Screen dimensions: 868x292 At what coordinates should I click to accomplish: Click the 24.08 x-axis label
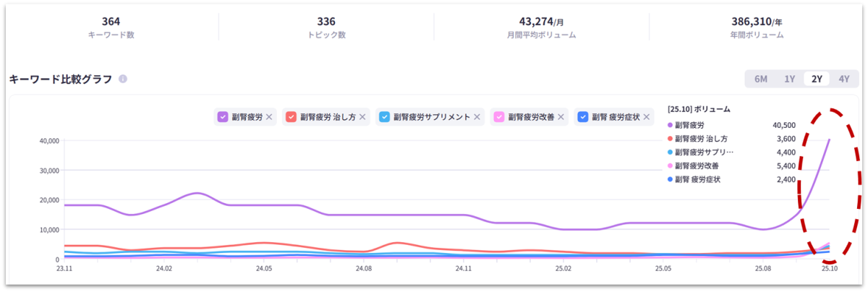pyautogui.click(x=364, y=269)
